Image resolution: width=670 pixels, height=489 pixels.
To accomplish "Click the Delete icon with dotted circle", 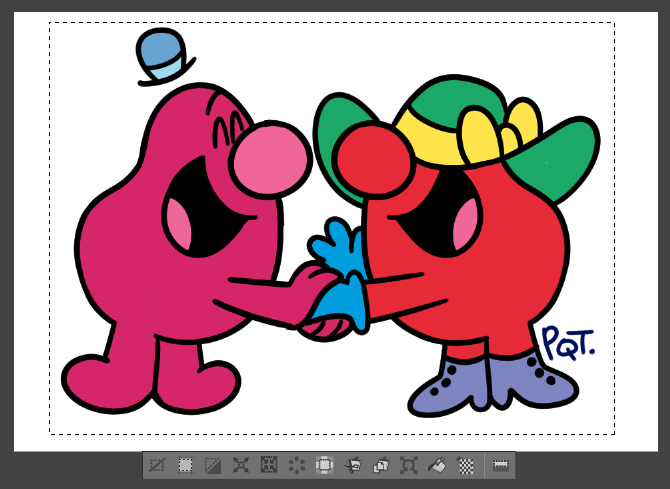I will 297,465.
